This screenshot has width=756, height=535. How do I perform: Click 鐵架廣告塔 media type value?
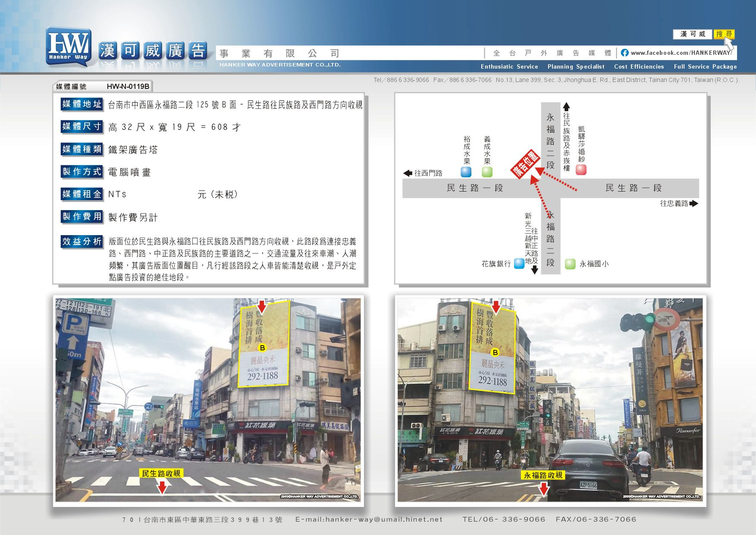pos(133,150)
